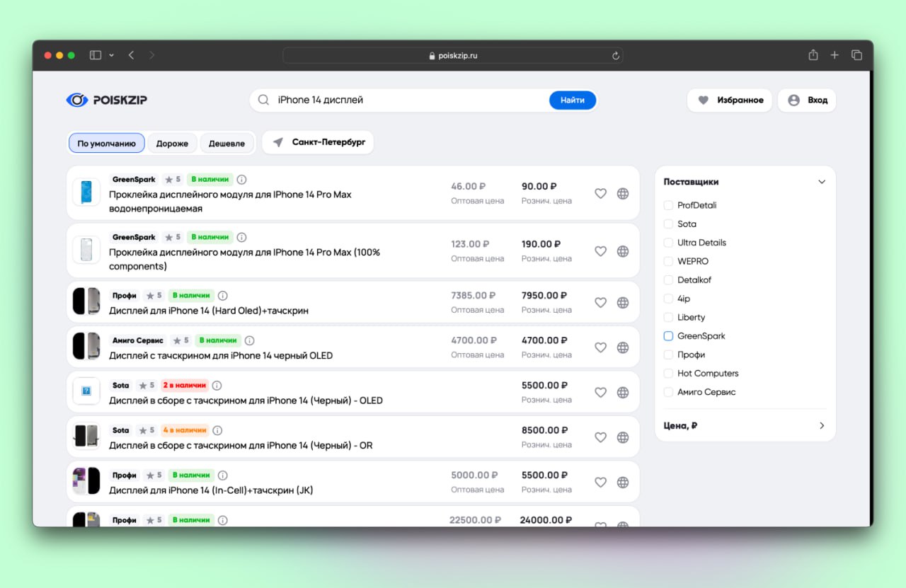The image size is (906, 588).
Task: Favorite the 90.00 ₽ GreenSpark item
Action: [x=600, y=193]
